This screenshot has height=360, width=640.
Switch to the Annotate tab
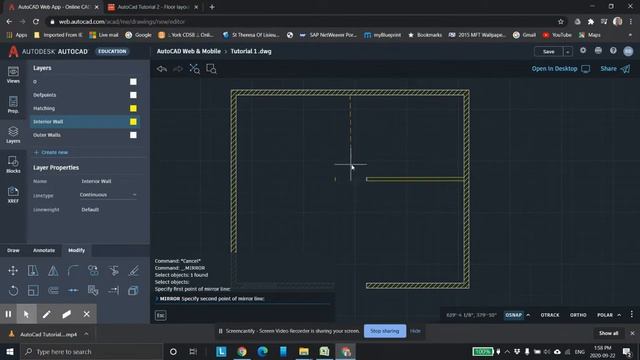point(44,250)
